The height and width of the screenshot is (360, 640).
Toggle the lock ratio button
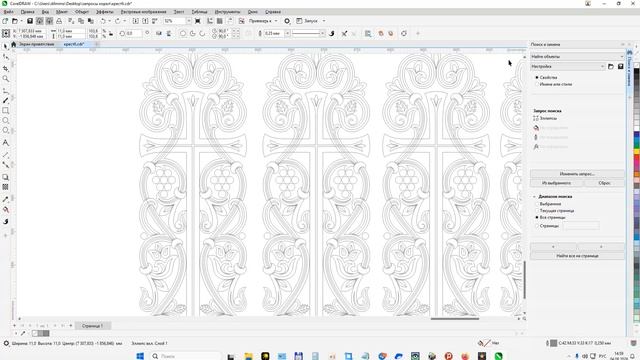(x=111, y=33)
